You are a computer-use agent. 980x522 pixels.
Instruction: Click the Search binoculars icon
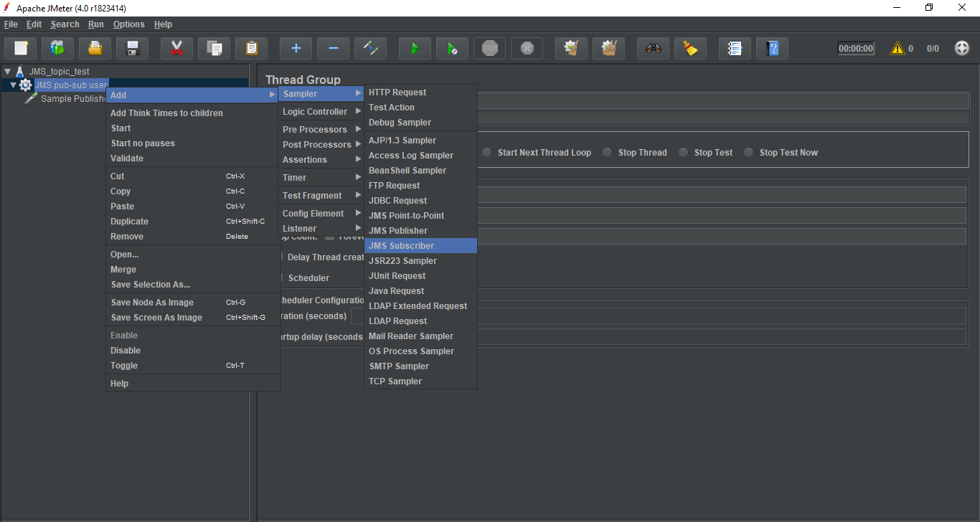pos(653,48)
